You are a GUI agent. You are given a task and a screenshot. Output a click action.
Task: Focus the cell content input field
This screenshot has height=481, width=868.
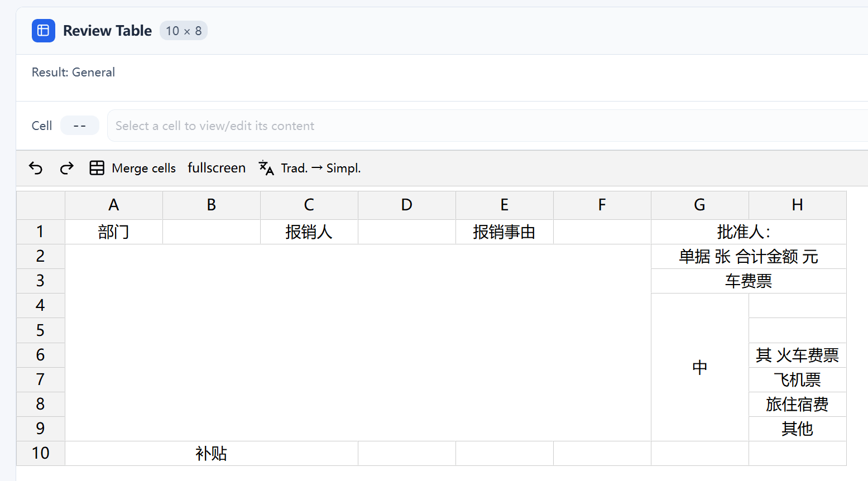[x=487, y=126]
